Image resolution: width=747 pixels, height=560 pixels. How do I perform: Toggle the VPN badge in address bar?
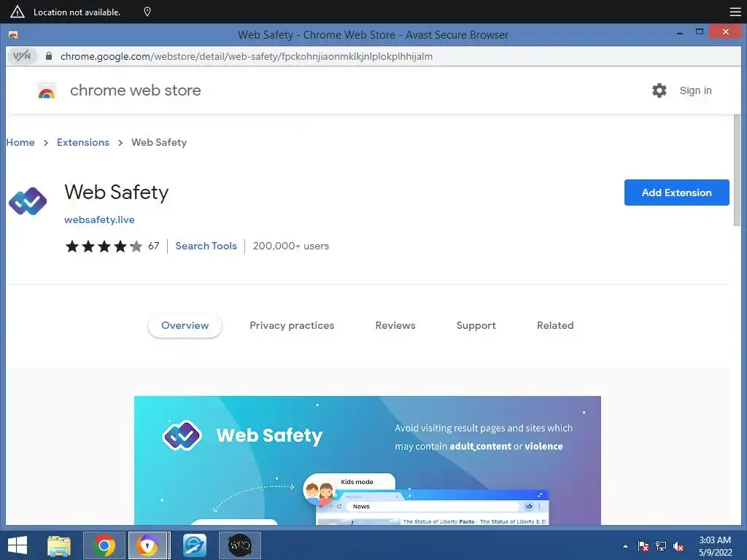tap(22, 56)
